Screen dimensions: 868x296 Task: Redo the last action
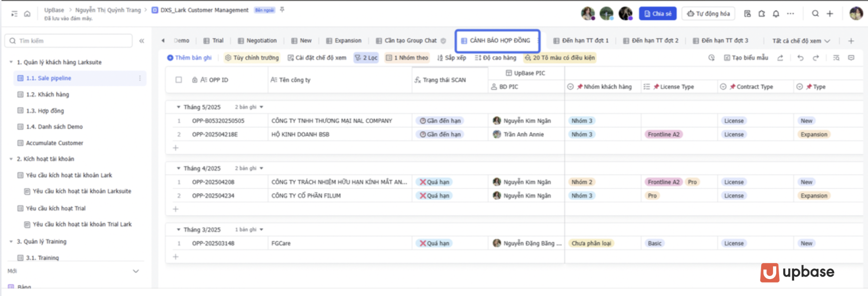click(x=816, y=58)
